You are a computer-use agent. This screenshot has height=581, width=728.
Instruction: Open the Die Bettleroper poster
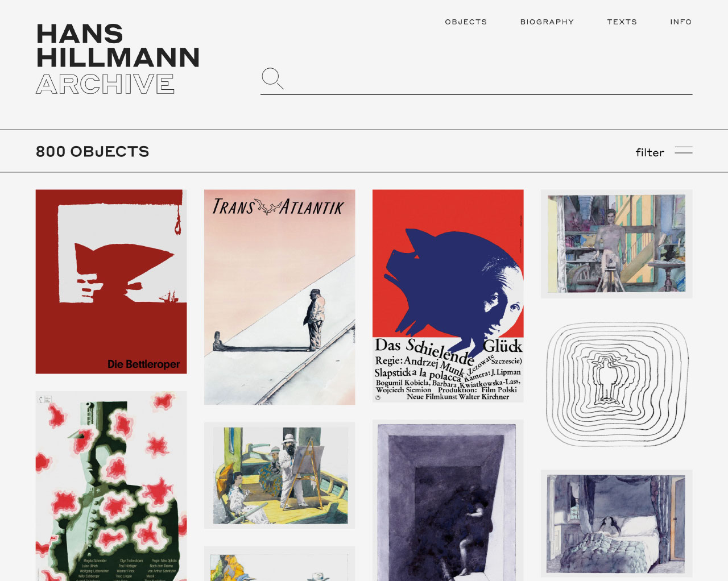[111, 281]
